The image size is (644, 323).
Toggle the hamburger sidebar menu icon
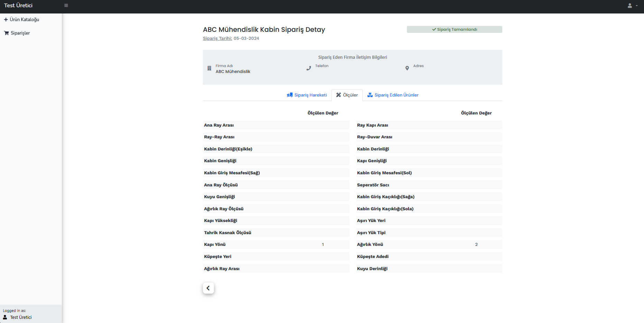(66, 6)
